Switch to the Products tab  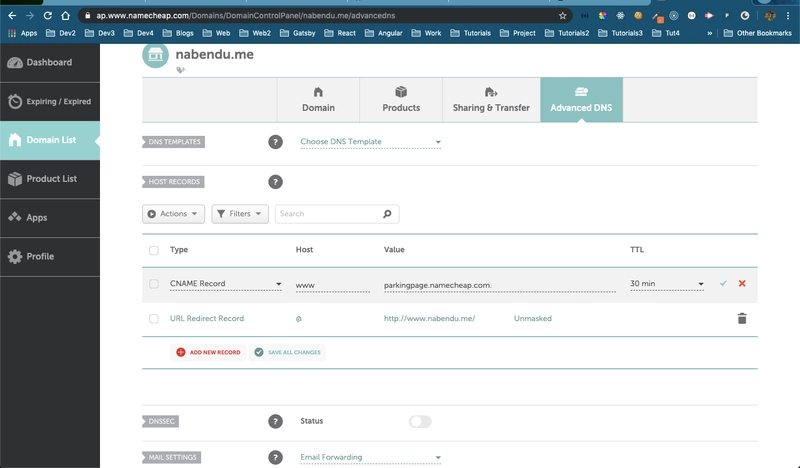pyautogui.click(x=401, y=100)
